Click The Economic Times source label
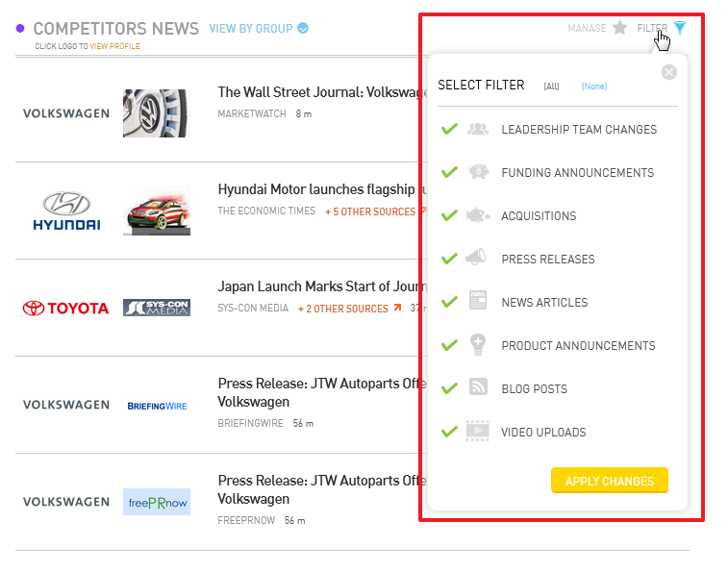728x571 pixels. [266, 211]
